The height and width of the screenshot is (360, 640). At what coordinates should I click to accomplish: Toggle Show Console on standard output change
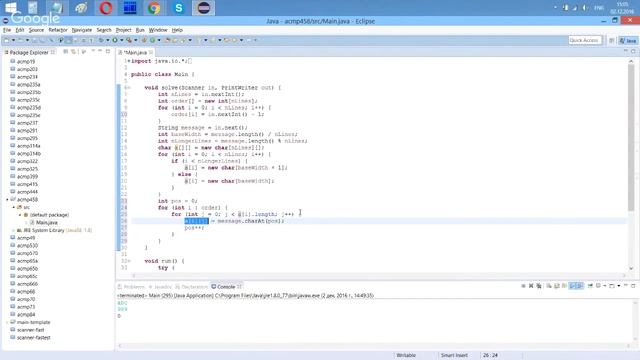572,286
